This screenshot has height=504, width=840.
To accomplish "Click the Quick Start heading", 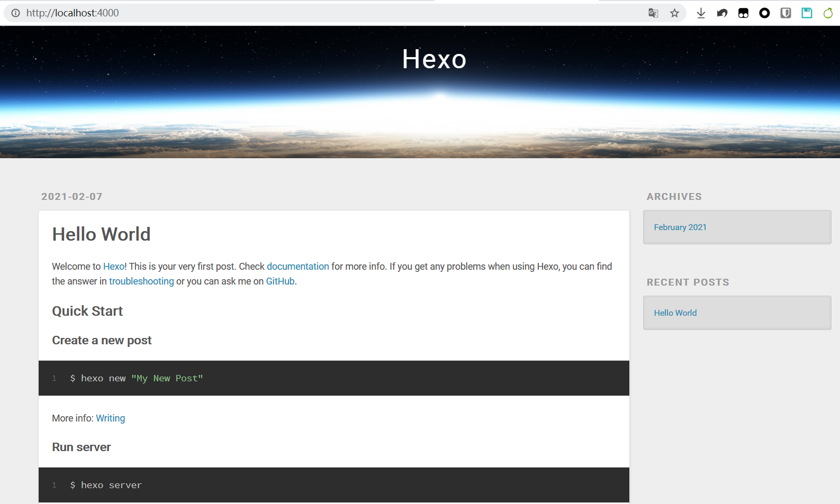I will coord(87,311).
